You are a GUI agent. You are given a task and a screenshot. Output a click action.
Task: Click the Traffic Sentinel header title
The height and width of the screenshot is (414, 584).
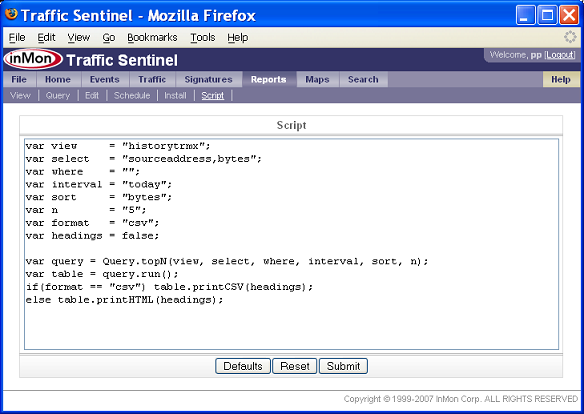(x=122, y=60)
